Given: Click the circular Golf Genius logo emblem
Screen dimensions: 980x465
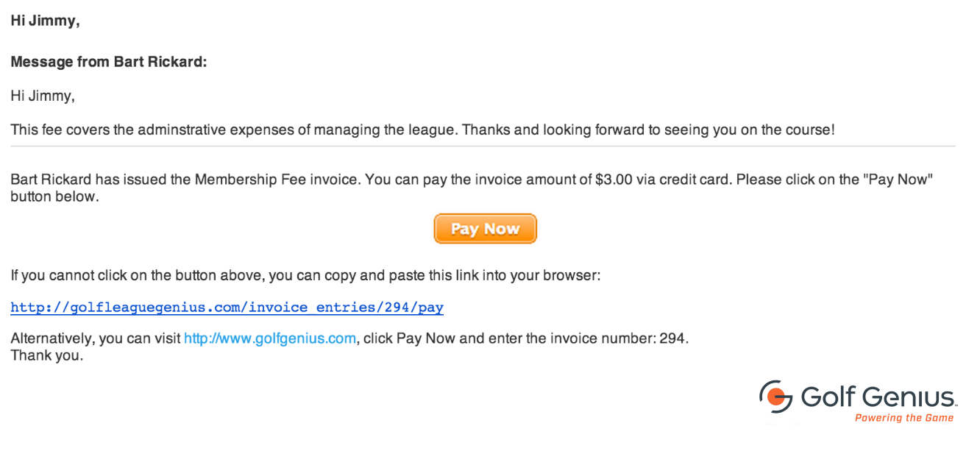Looking at the screenshot, I should pyautogui.click(x=776, y=397).
